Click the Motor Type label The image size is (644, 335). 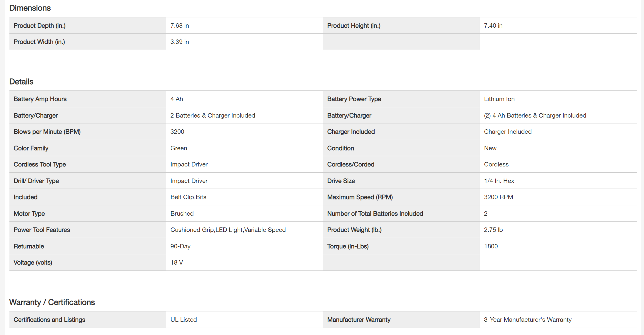pos(29,214)
